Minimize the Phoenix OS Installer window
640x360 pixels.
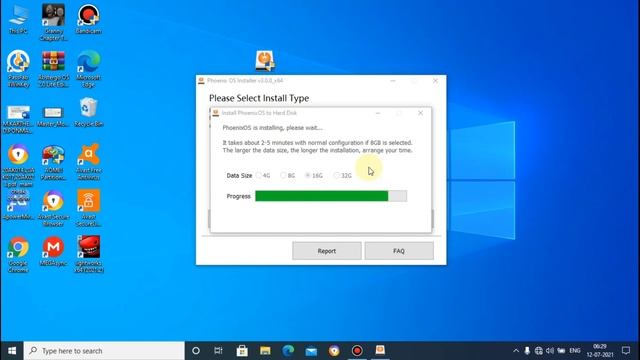[393, 80]
